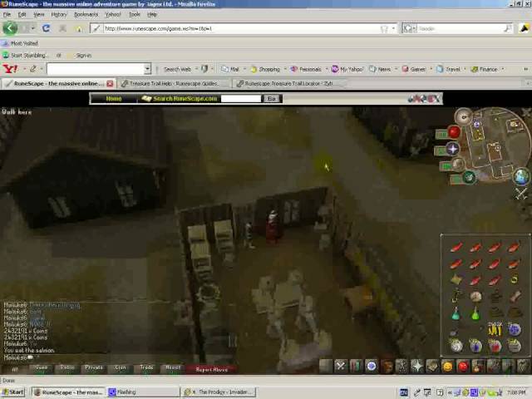
Task: Click the red rune in bottom inventory row
Action: click(x=495, y=346)
